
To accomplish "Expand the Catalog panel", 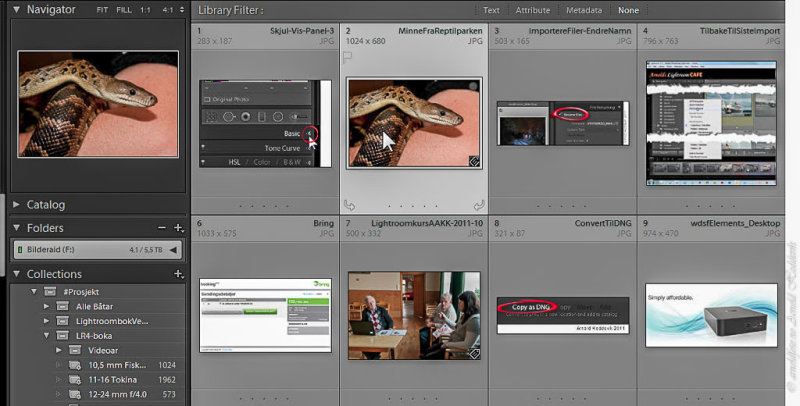I will (x=16, y=205).
